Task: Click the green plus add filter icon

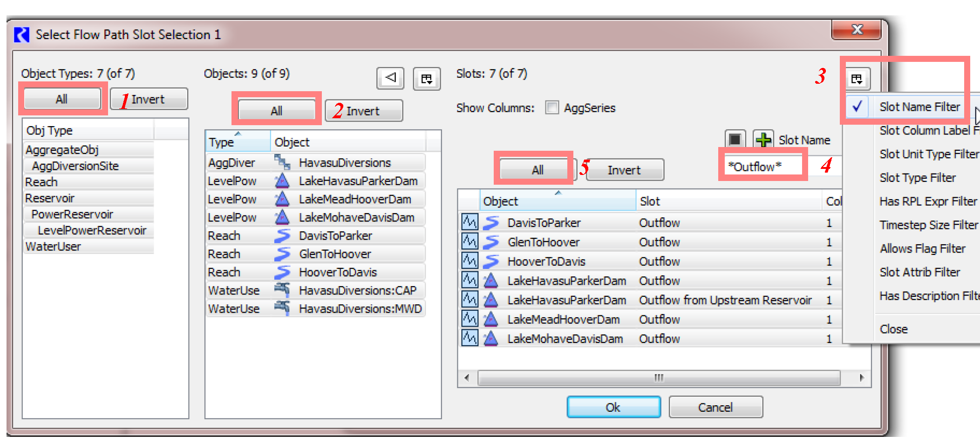Action: (763, 140)
